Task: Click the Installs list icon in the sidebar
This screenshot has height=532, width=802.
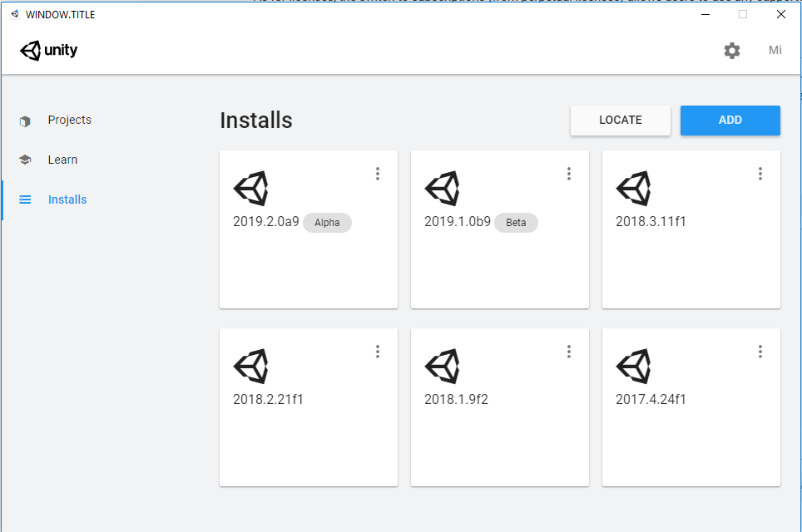Action: pyautogui.click(x=25, y=199)
